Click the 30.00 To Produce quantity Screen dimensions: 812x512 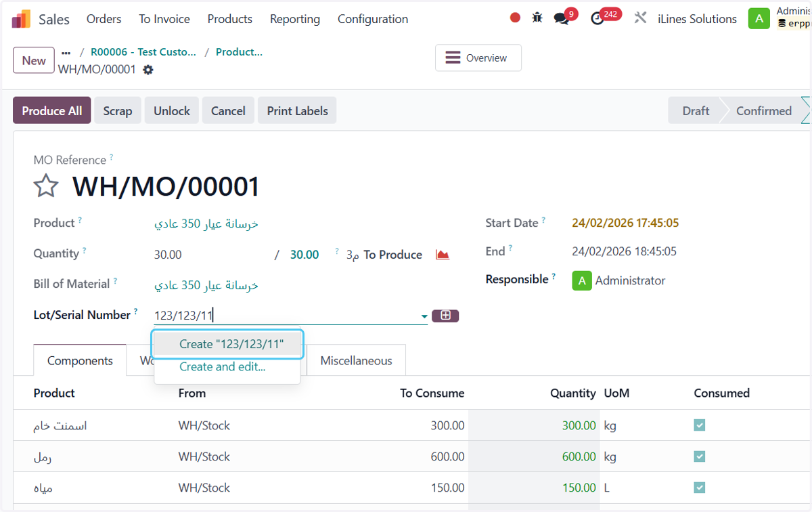click(304, 255)
